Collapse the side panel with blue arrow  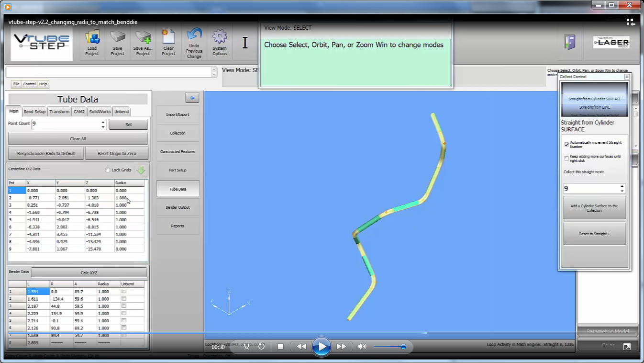192,98
